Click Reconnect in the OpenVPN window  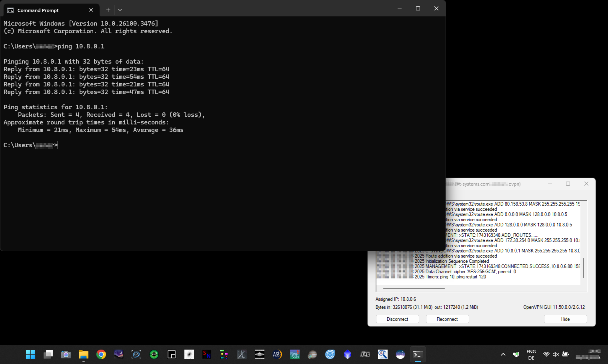coord(447,319)
